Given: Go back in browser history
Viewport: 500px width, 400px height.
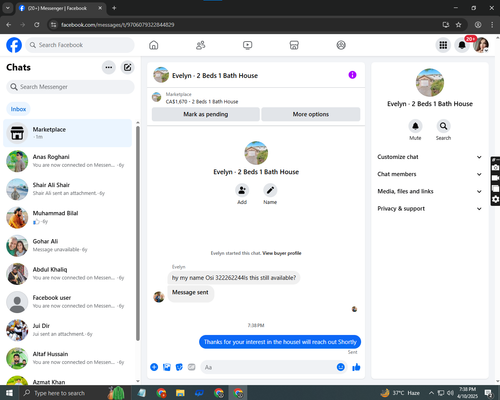Looking at the screenshot, I should pyautogui.click(x=9, y=25).
